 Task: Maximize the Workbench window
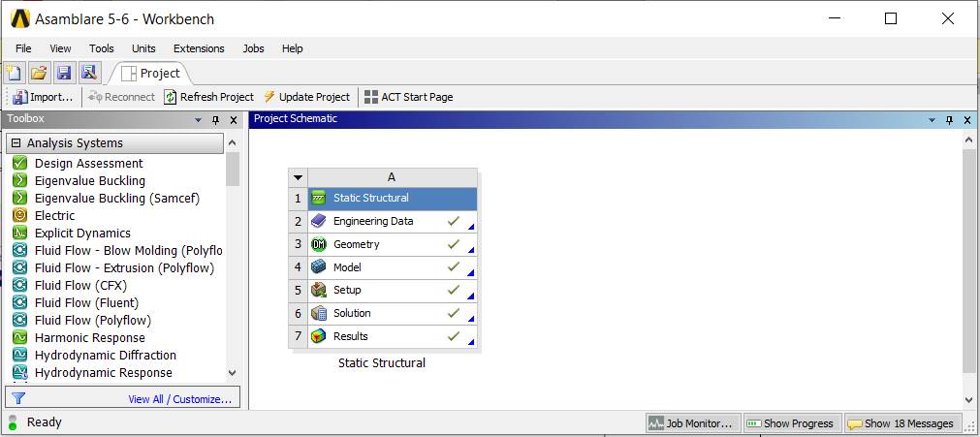[891, 18]
